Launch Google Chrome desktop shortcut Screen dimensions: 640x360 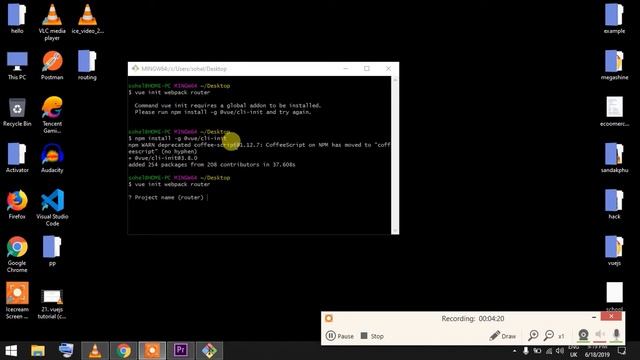pos(17,254)
